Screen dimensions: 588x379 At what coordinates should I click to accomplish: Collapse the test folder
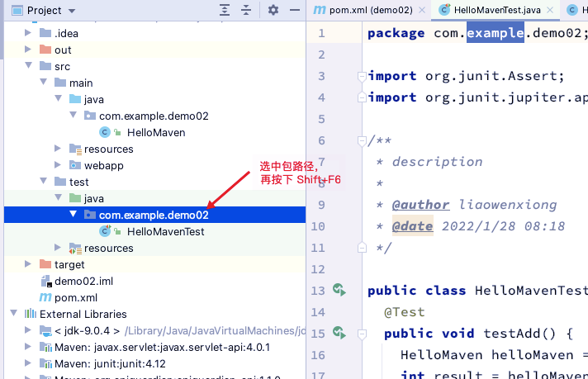coord(44,181)
